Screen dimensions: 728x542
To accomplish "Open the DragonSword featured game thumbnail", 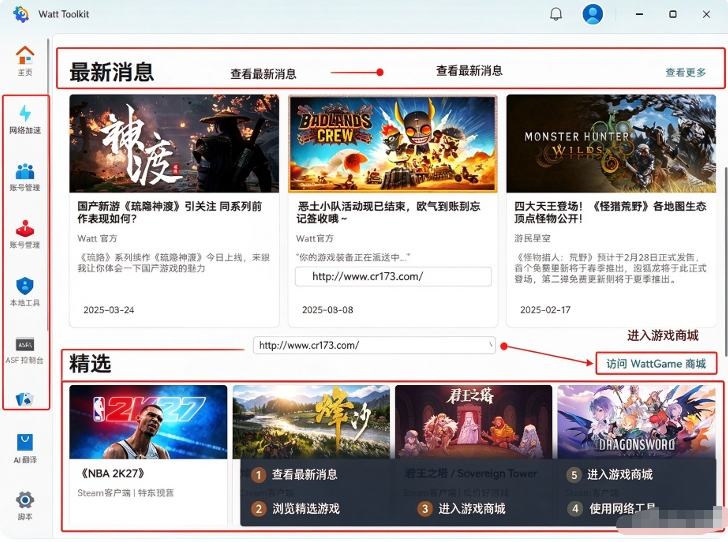I will tap(637, 422).
